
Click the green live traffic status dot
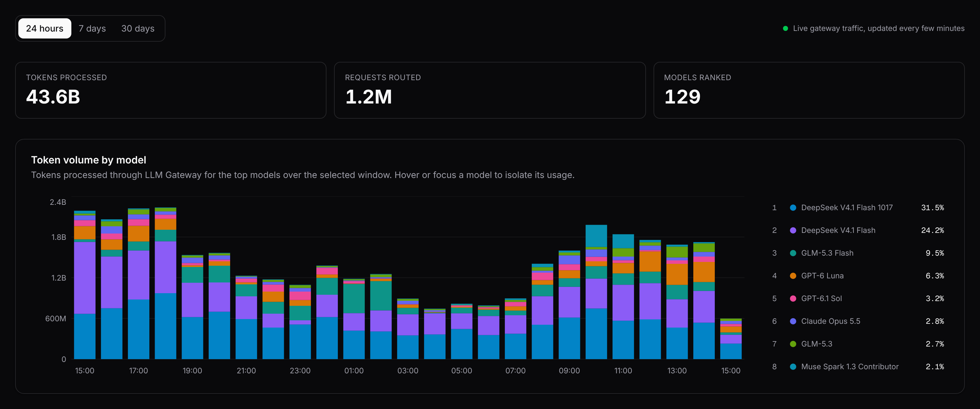(x=785, y=28)
